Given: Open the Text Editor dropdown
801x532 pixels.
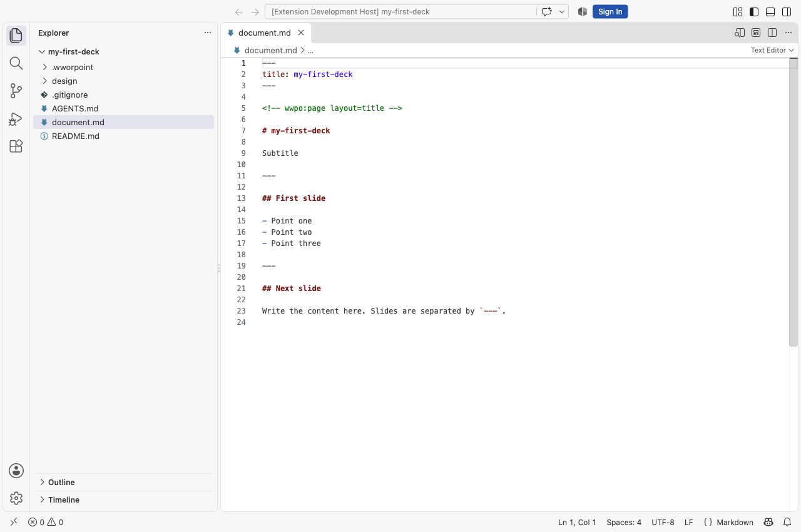Looking at the screenshot, I should [772, 50].
